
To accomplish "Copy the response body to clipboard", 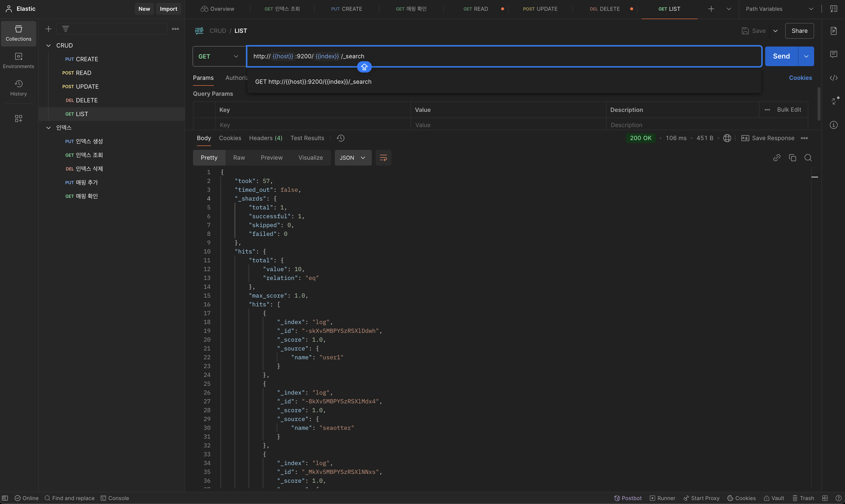I will point(792,157).
